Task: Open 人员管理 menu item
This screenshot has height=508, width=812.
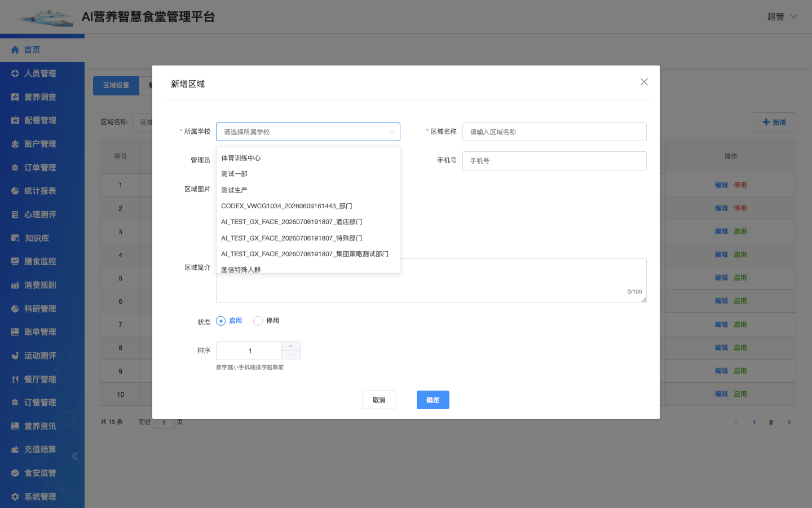Action: [42, 73]
